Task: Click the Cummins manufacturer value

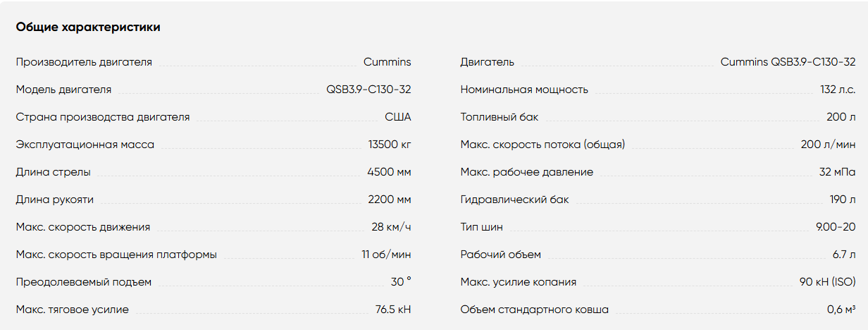Action: click(387, 62)
